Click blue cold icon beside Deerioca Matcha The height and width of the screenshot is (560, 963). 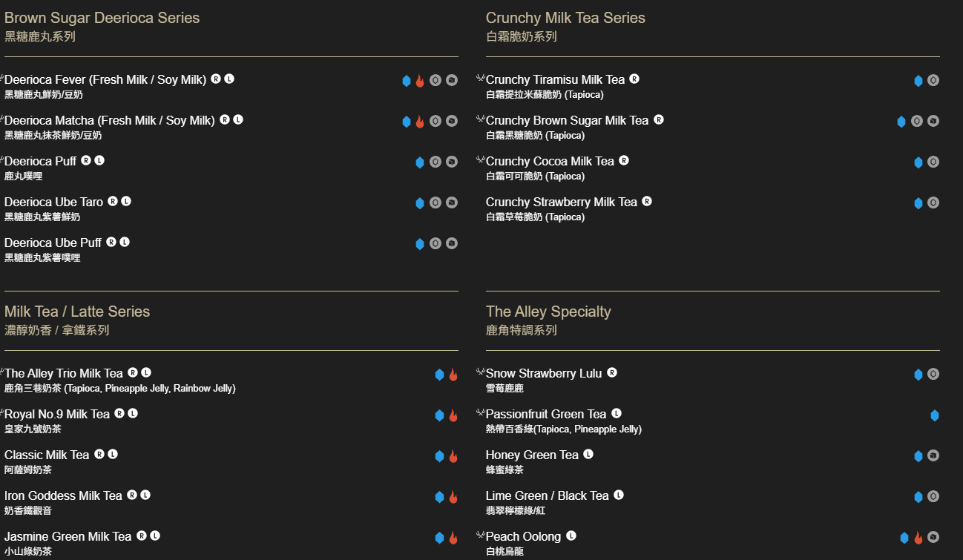pos(407,122)
